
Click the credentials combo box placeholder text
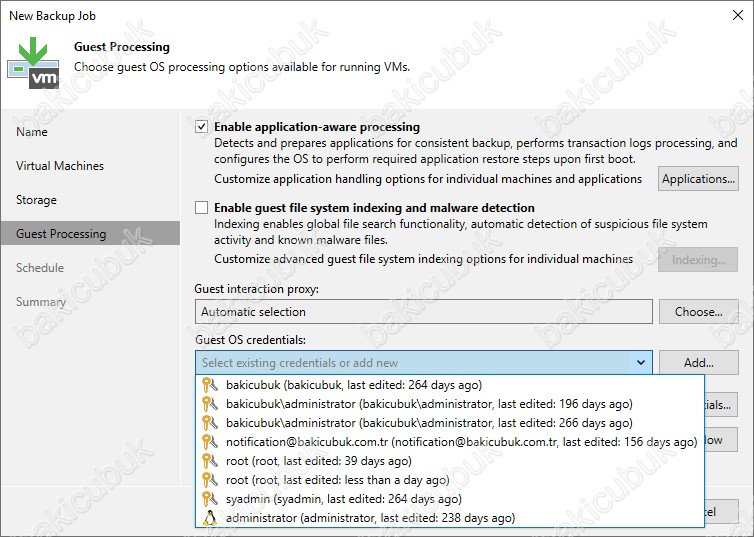click(x=300, y=363)
